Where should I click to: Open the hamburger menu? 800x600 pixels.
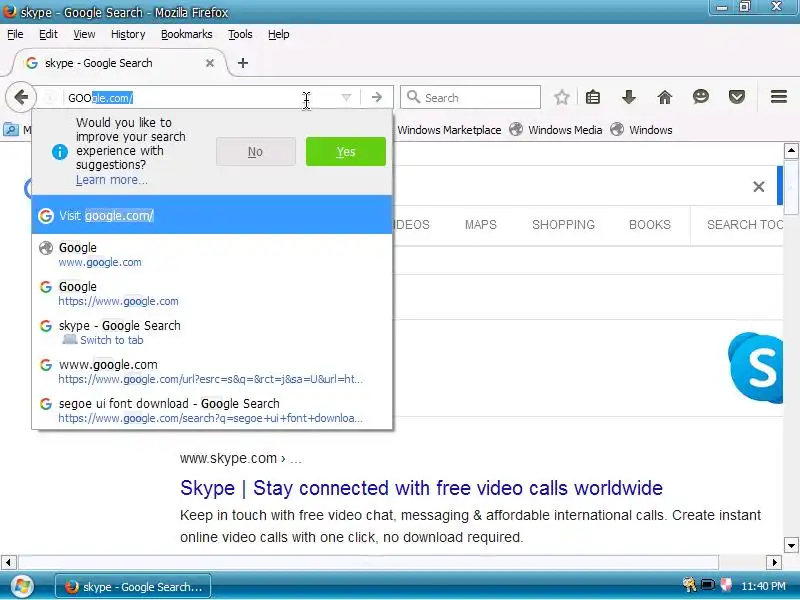click(x=779, y=97)
